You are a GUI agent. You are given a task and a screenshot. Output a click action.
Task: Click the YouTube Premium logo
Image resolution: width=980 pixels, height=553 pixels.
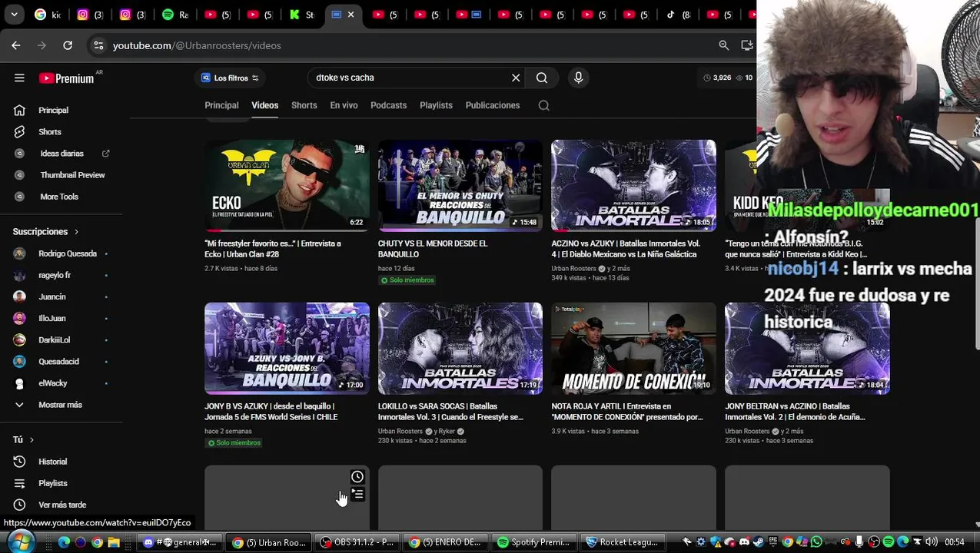[67, 78]
